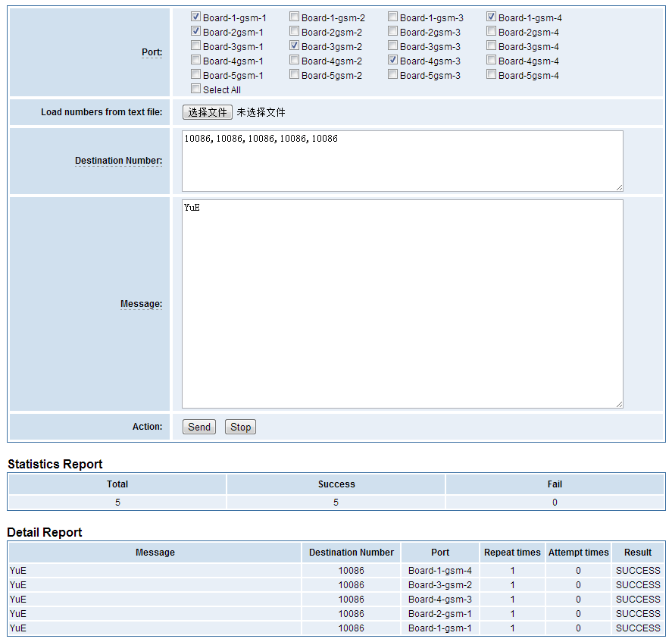
Task: Enable the Board-3gsm-1 checkbox
Action: (x=196, y=45)
